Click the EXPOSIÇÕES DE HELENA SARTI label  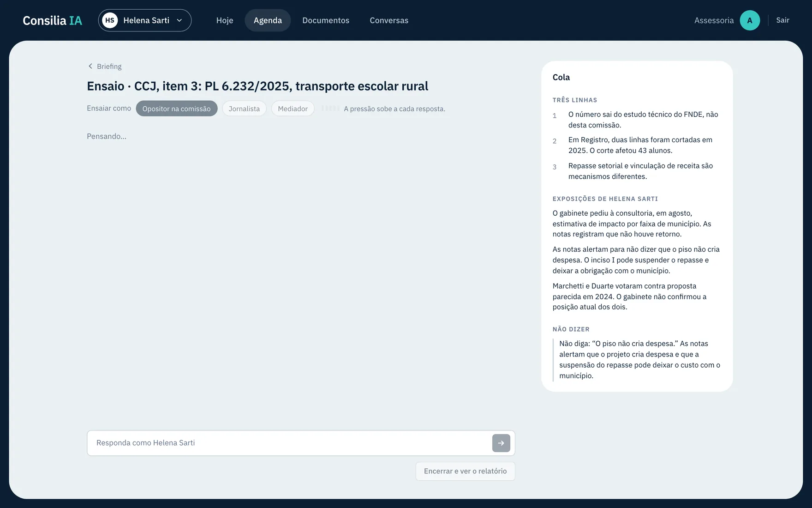pos(605,199)
